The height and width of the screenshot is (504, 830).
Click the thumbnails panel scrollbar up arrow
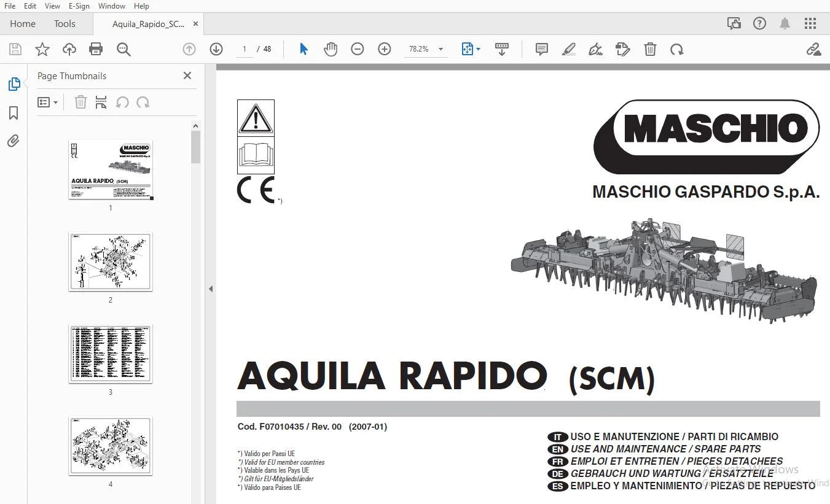pos(196,126)
